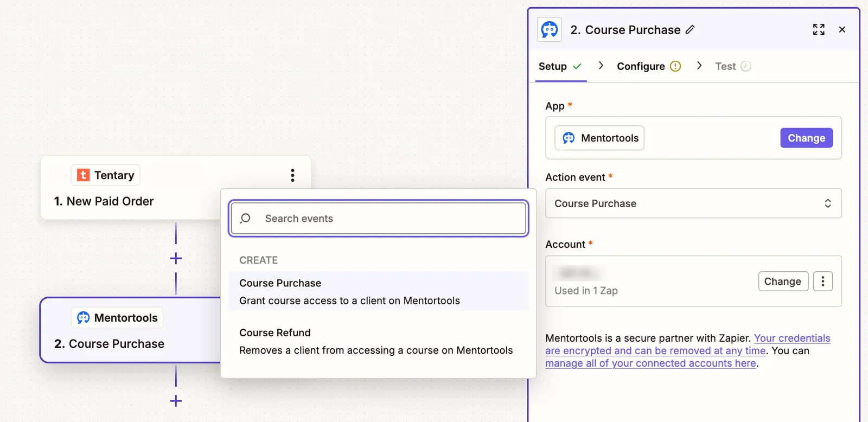Click the search magnifier icon
Image resolution: width=868 pixels, height=422 pixels.
245,218
